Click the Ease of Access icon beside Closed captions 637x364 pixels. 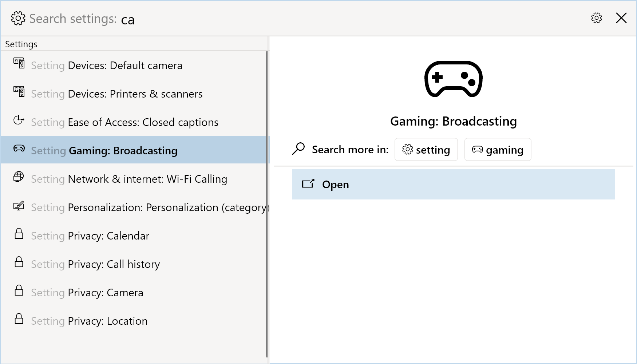tap(19, 120)
